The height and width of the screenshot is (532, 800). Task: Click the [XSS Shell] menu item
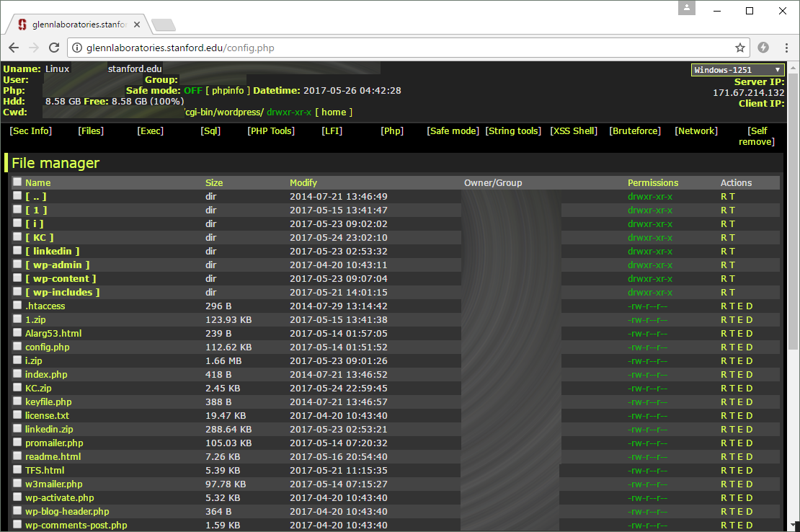pyautogui.click(x=574, y=130)
